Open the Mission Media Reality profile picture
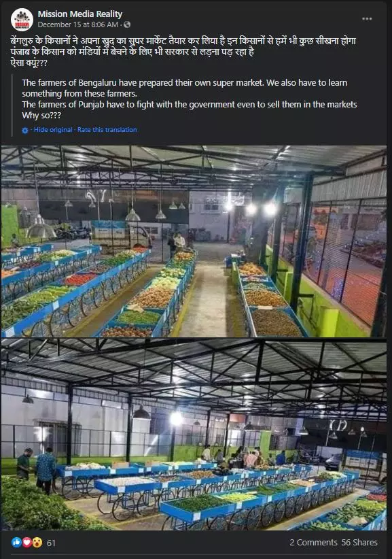The image size is (392, 559). (x=22, y=19)
